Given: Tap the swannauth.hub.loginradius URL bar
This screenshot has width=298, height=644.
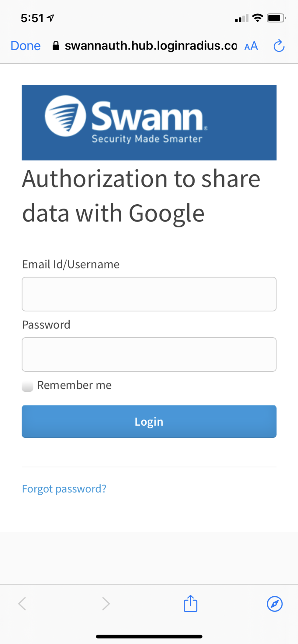Looking at the screenshot, I should [151, 46].
